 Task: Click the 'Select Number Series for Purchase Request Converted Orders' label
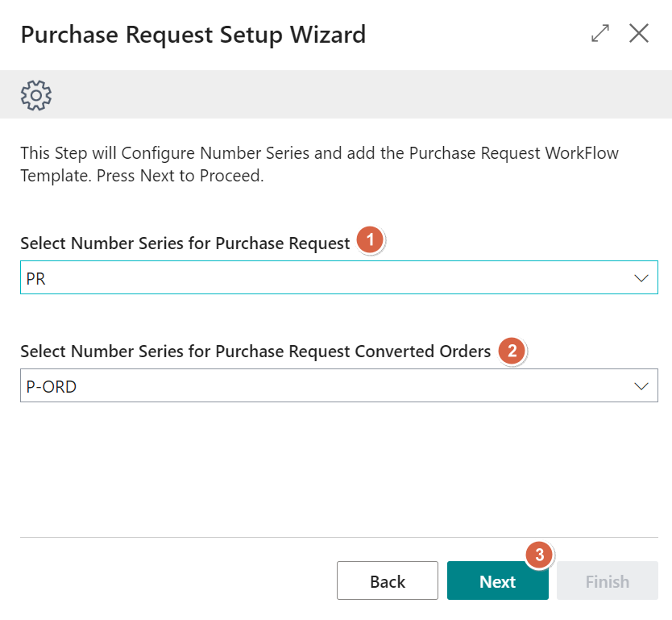(x=255, y=352)
